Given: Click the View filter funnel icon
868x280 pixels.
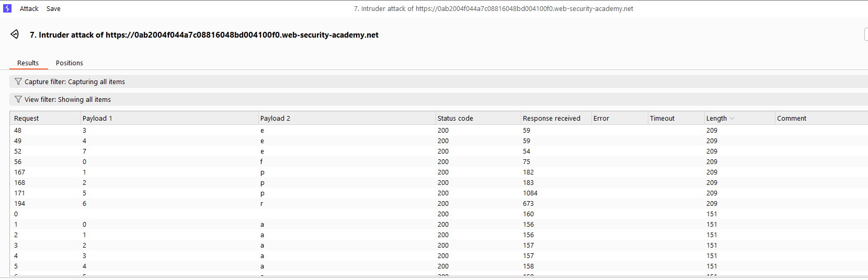Looking at the screenshot, I should [x=18, y=99].
